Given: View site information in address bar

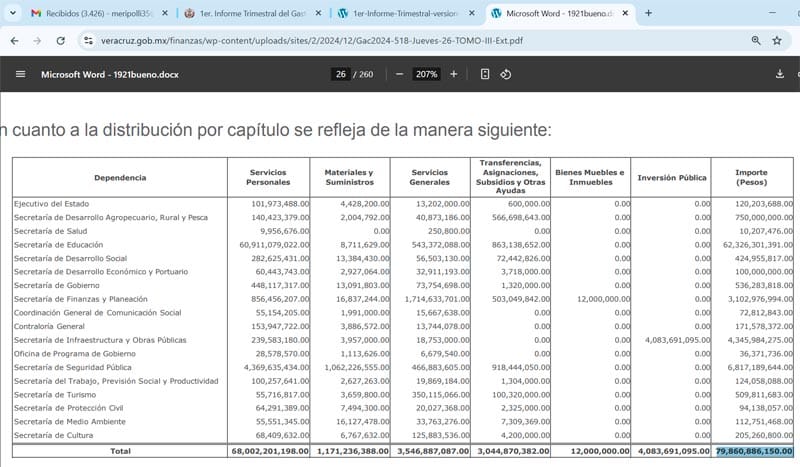Looking at the screenshot, I should 88,40.
